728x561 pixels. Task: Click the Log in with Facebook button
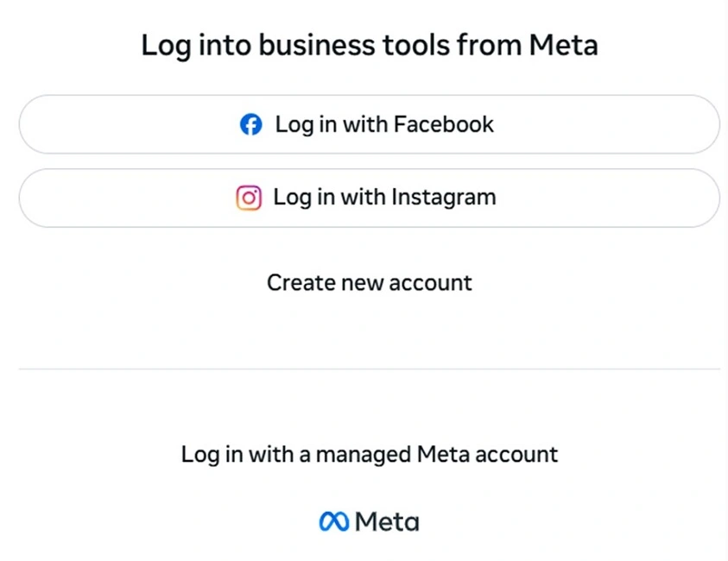tap(369, 124)
